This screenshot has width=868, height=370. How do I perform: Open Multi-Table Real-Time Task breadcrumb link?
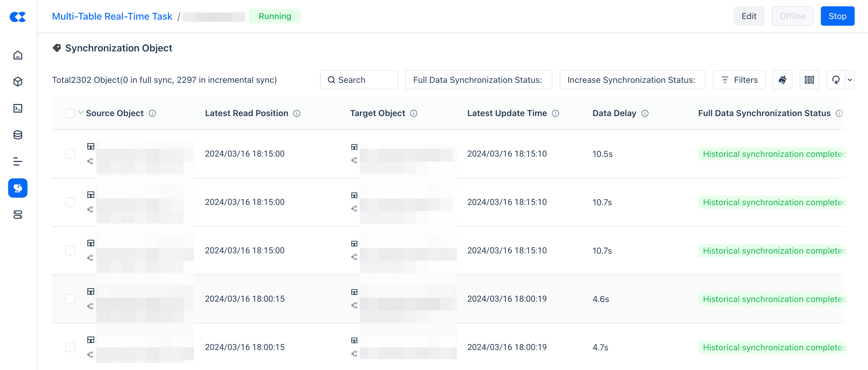click(x=112, y=16)
